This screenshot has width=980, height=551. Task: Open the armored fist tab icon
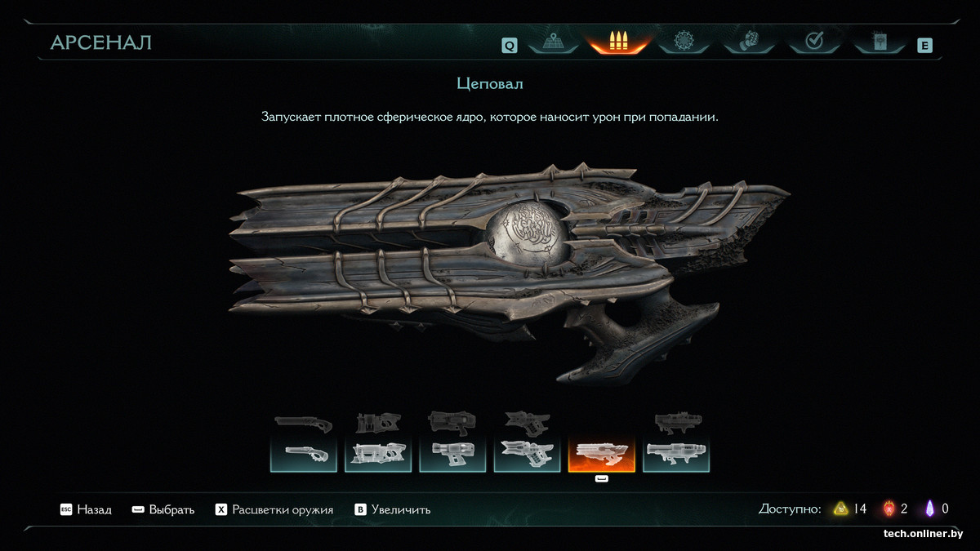click(x=749, y=42)
